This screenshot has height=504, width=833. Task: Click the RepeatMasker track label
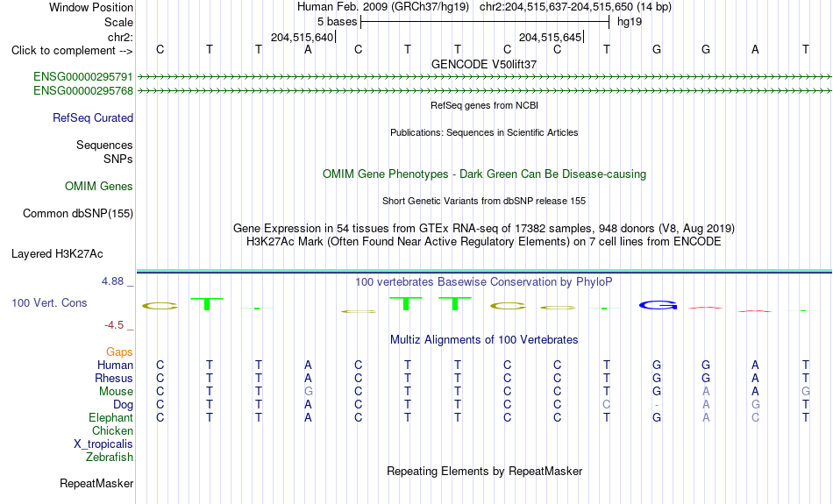coord(96,483)
